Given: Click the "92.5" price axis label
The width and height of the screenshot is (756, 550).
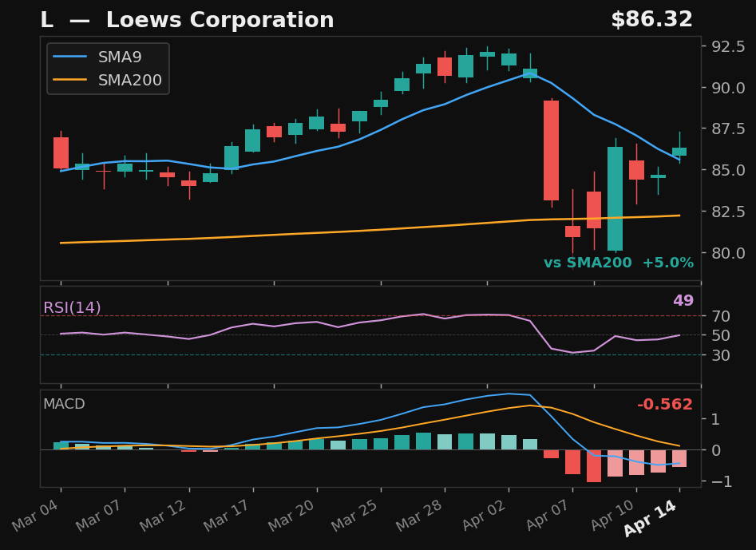Looking at the screenshot, I should pyautogui.click(x=728, y=47).
